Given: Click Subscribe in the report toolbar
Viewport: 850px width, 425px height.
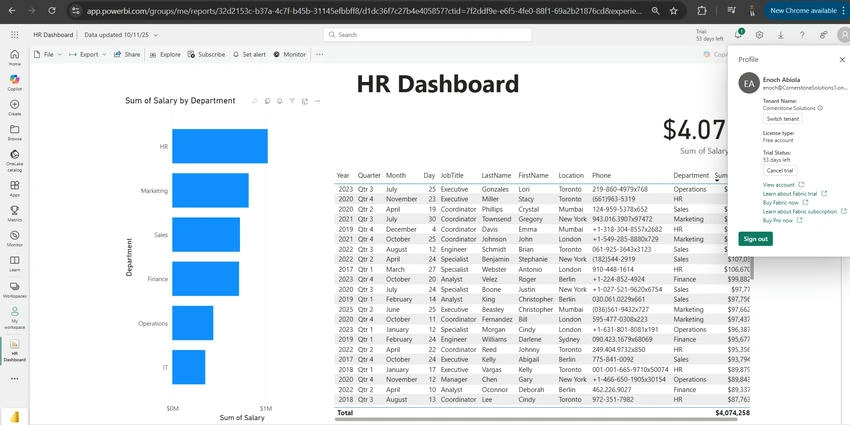Looking at the screenshot, I should pyautogui.click(x=206, y=54).
